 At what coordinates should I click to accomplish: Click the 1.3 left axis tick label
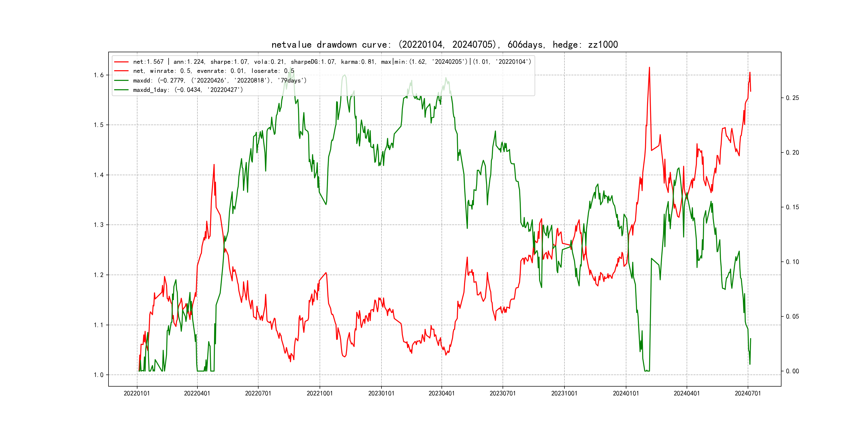tap(98, 225)
